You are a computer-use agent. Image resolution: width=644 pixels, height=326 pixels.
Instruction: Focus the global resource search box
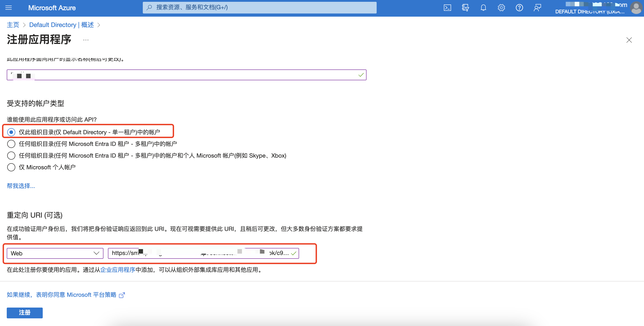click(259, 7)
